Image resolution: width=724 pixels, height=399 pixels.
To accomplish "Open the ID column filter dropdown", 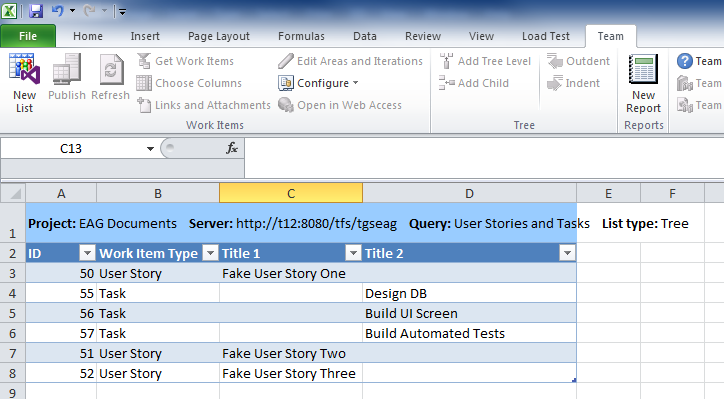I will tap(87, 253).
